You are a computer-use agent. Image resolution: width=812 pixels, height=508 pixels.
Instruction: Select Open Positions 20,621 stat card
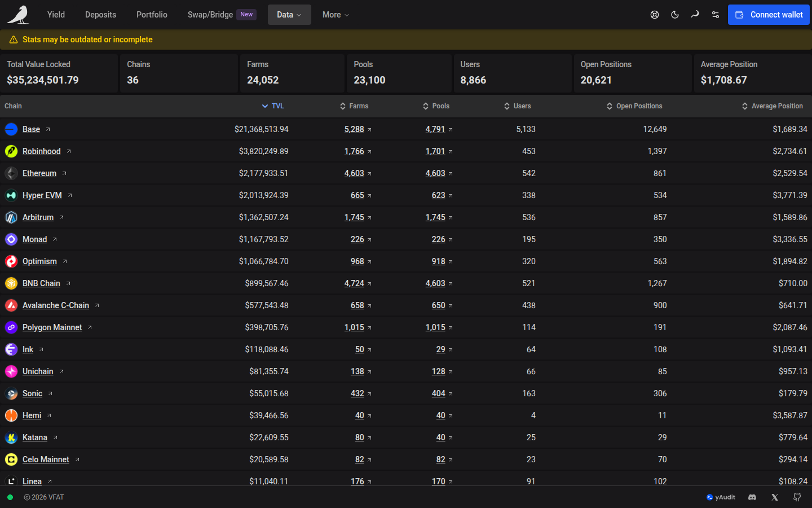632,73
